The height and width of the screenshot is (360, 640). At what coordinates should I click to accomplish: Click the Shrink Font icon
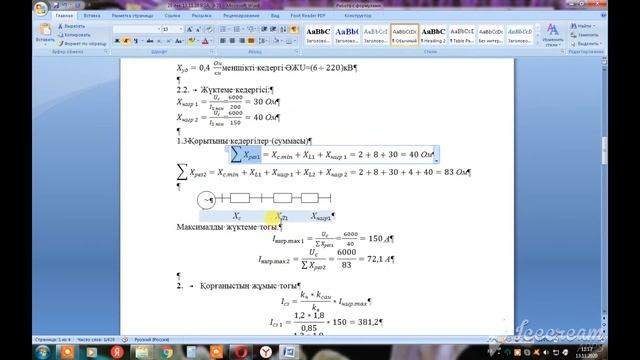(198, 29)
